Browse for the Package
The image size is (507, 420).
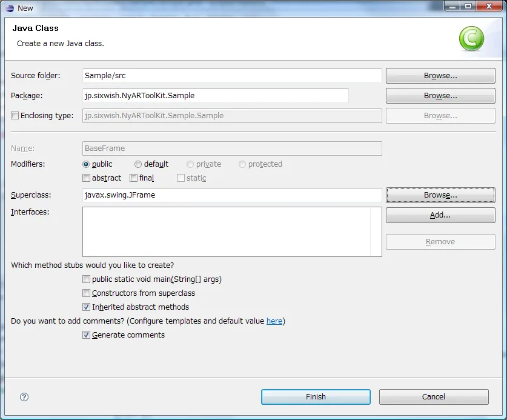[x=440, y=96]
